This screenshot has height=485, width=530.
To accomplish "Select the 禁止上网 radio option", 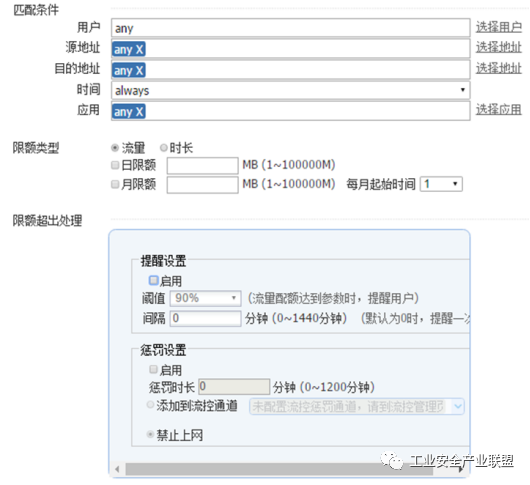I will pos(150,434).
